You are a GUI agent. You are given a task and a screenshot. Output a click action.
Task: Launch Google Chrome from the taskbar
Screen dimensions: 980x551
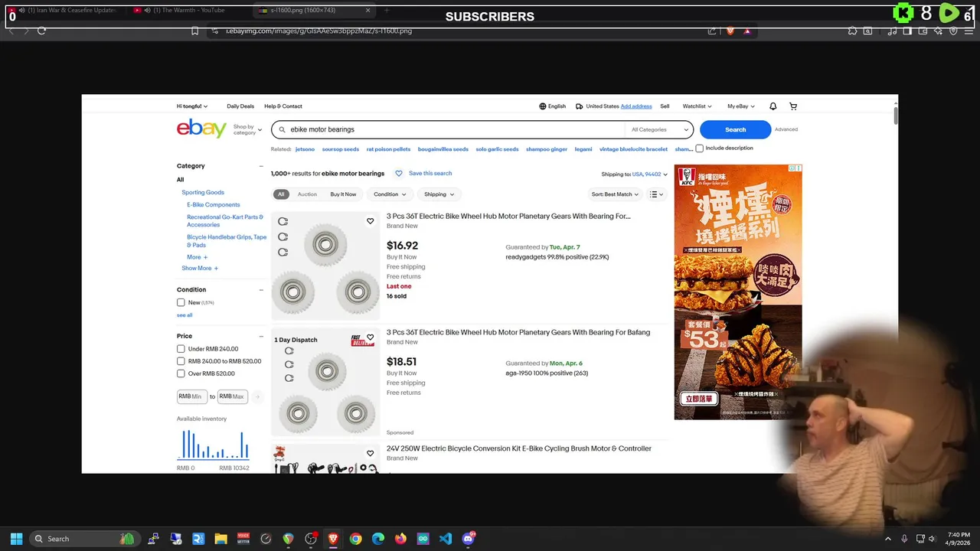coord(355,539)
